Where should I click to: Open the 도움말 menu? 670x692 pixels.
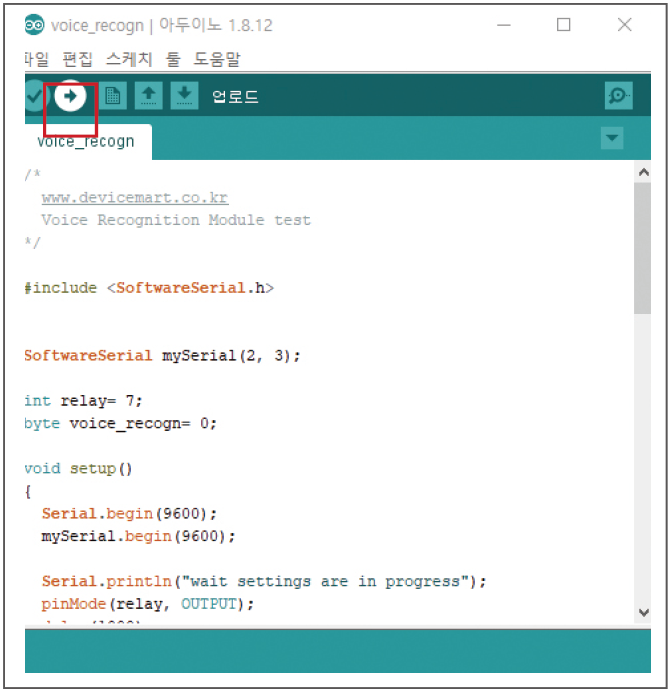pos(217,59)
